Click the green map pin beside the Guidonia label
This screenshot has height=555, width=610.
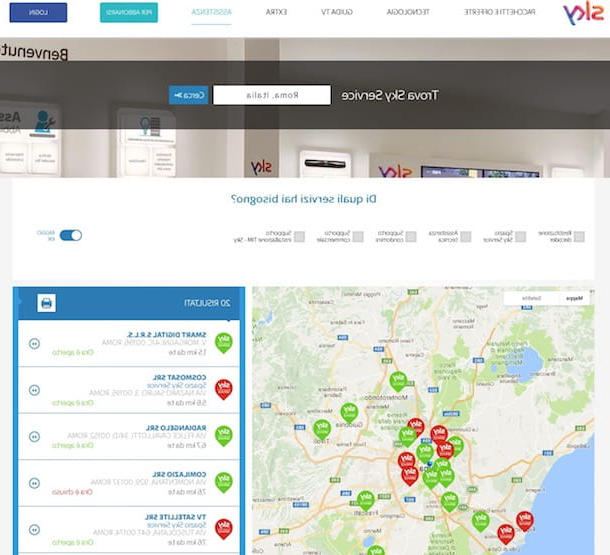(x=349, y=413)
